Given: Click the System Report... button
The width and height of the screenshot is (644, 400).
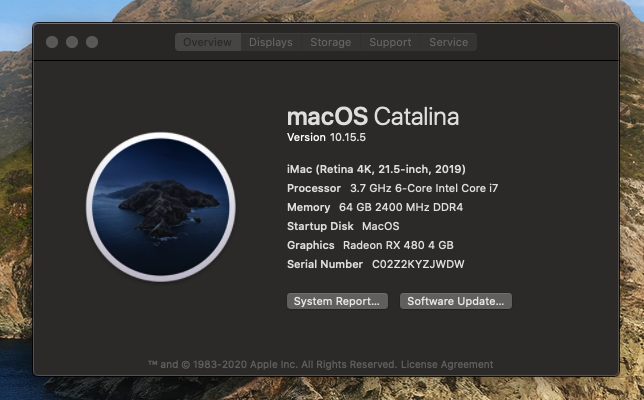Looking at the screenshot, I should [x=337, y=301].
